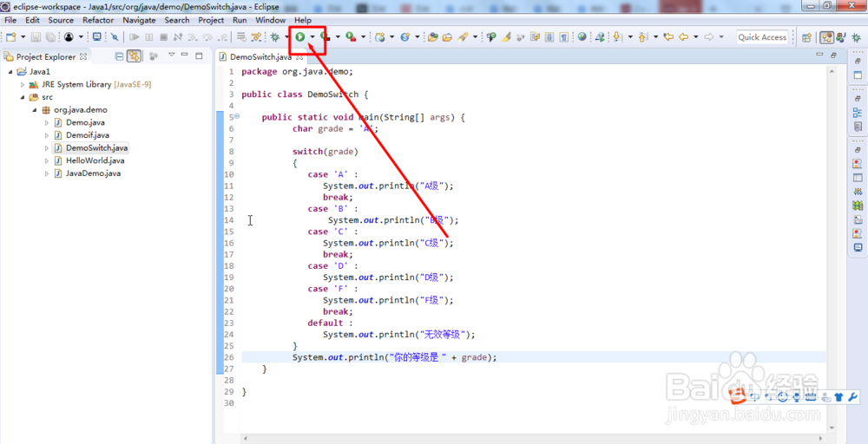Click the Open Perspective icon
This screenshot has width=868, height=444.
[x=806, y=37]
